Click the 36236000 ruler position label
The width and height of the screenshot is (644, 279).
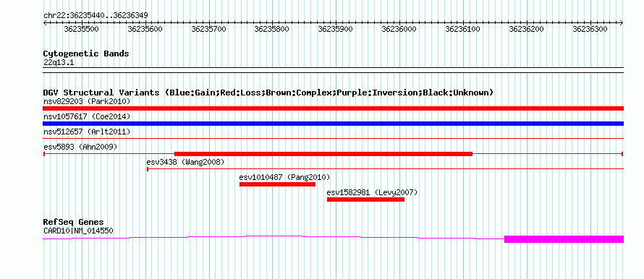click(399, 29)
